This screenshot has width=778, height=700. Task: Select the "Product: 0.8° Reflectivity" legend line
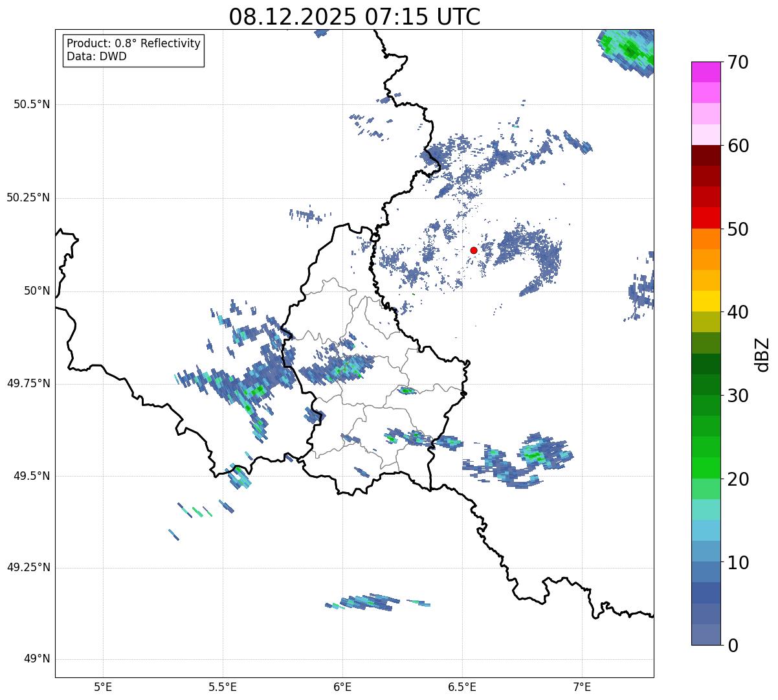pyautogui.click(x=134, y=43)
